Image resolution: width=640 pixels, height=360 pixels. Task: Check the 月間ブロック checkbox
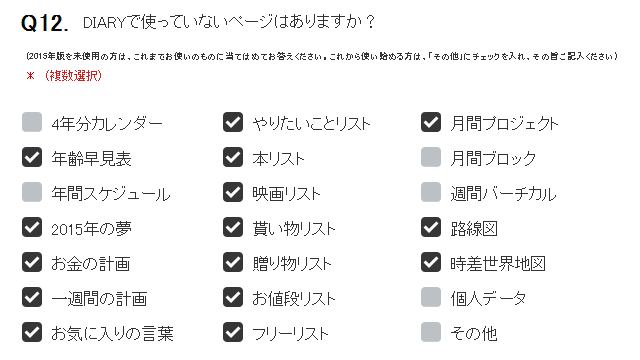(x=431, y=157)
